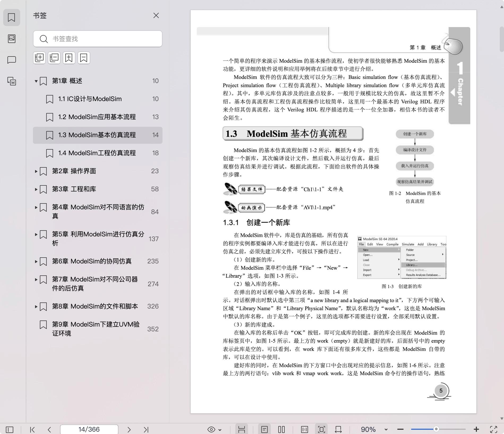This screenshot has height=434, width=504.
Task: Expand the 第3章 工程和库 bookmark
Action: pos(36,189)
